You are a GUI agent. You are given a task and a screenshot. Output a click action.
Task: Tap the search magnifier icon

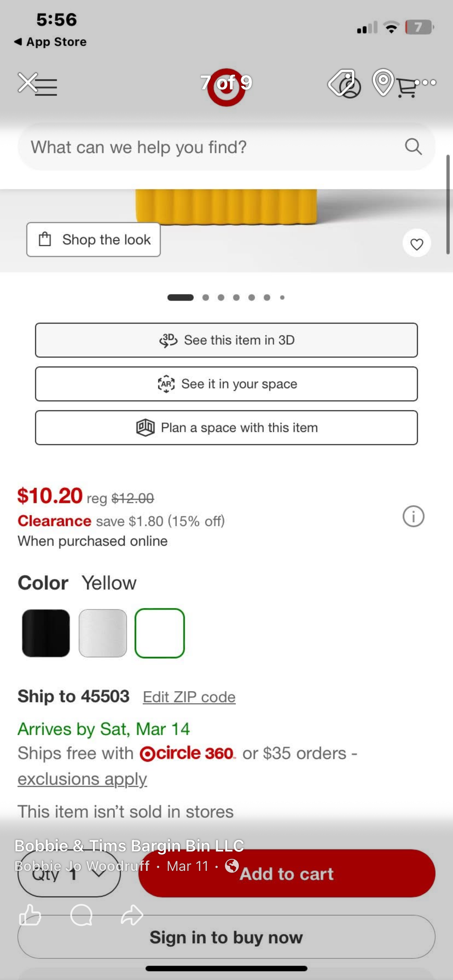[413, 146]
